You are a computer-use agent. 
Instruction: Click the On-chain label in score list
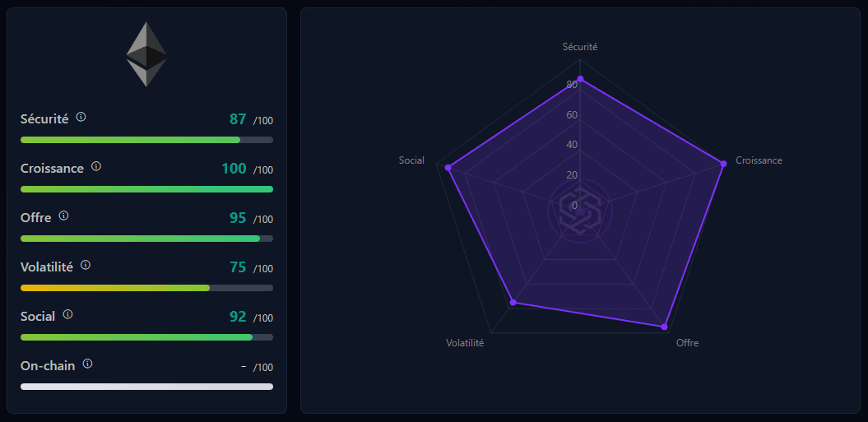48,365
